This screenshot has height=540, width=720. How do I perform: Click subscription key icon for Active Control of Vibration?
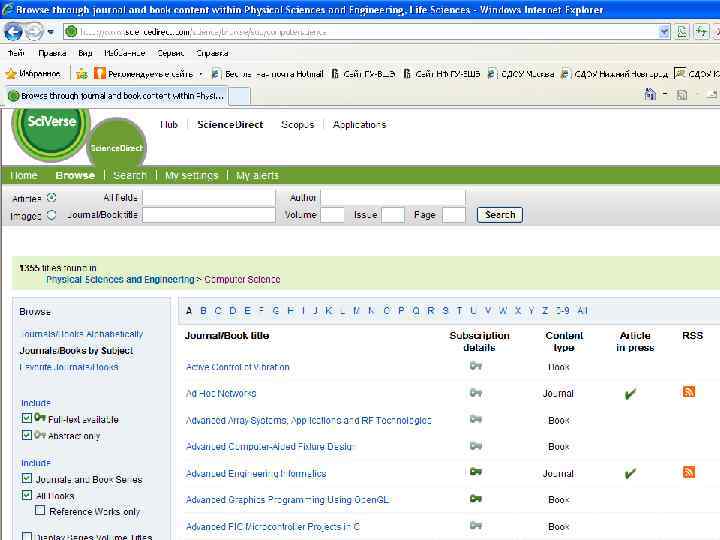pos(476,366)
